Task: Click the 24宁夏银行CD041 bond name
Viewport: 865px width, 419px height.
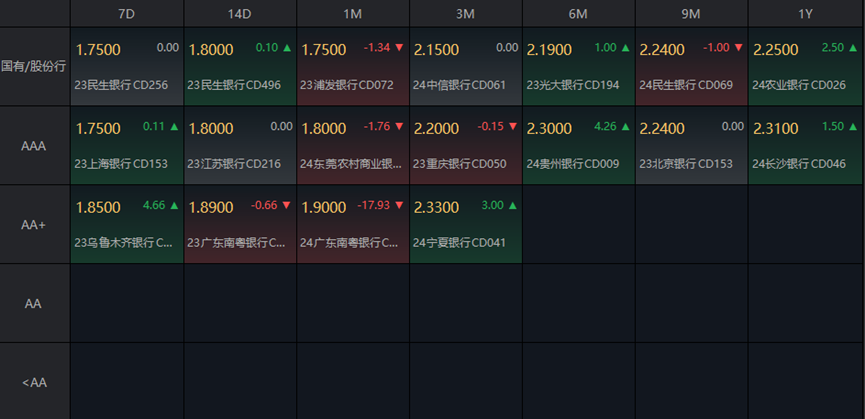Action: 460,242
